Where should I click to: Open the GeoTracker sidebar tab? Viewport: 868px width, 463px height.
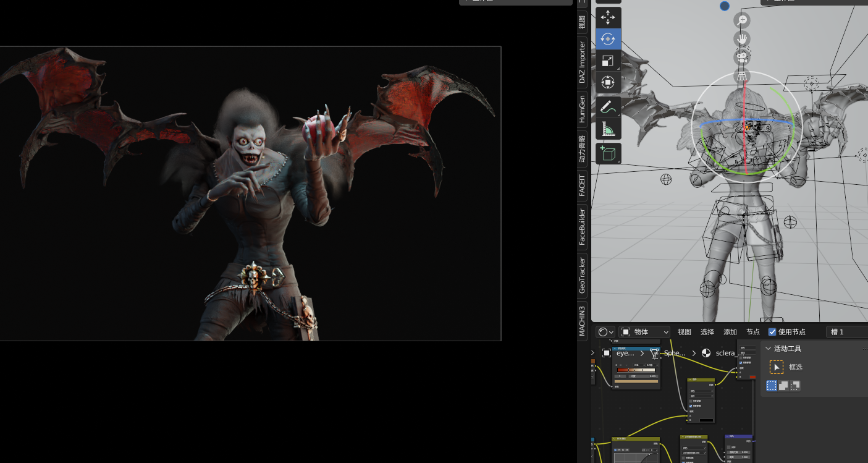581,276
